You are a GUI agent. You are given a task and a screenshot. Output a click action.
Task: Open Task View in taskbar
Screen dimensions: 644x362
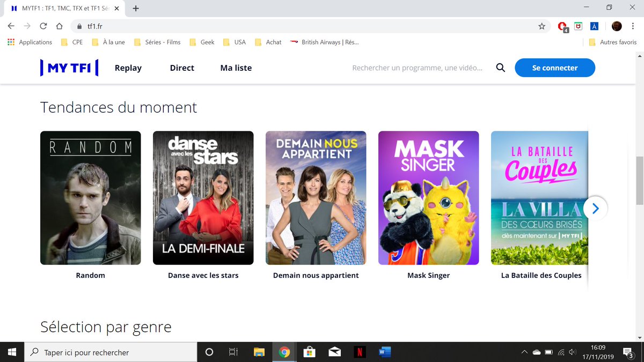point(233,352)
